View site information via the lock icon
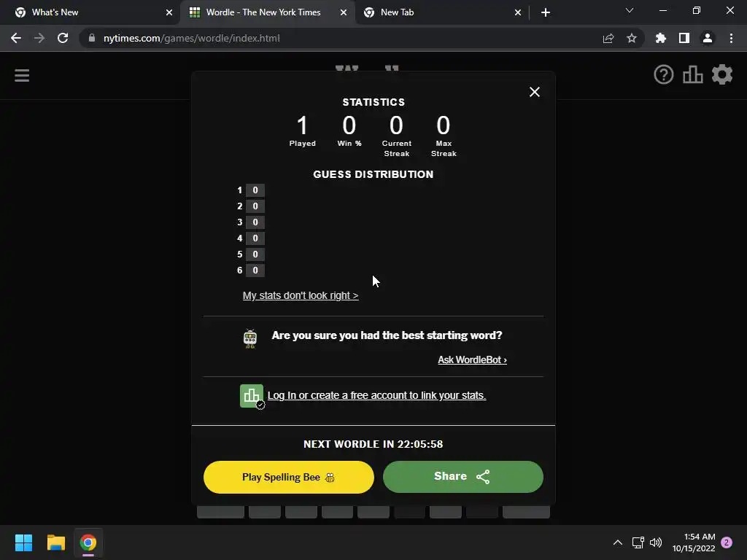 (92, 38)
